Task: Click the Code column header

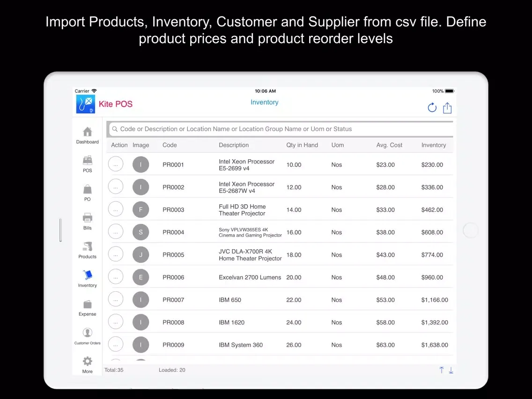Action: pos(170,145)
